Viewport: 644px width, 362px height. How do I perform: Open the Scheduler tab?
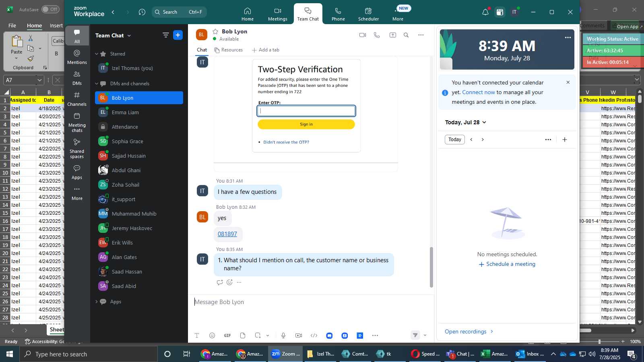click(x=368, y=14)
